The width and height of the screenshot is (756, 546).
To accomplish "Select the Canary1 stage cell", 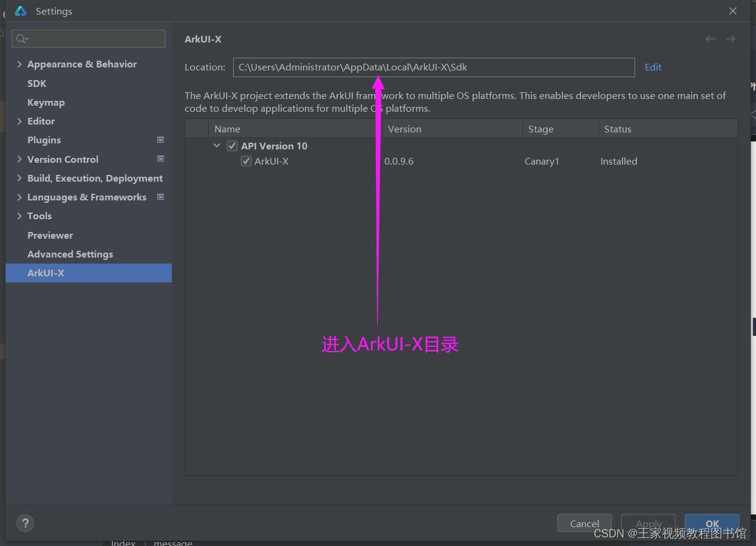I will tap(542, 162).
